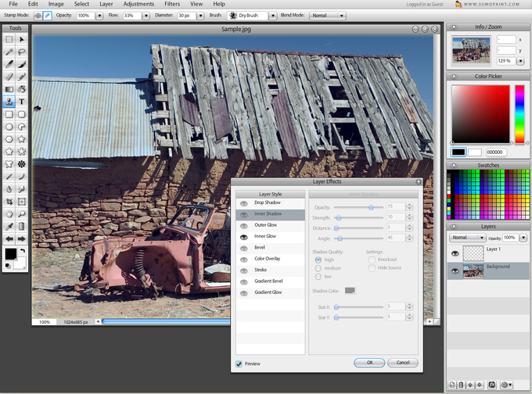The height and width of the screenshot is (394, 532).
Task: Open Layer Effects icon in Layers footer
Action: coord(491,385)
